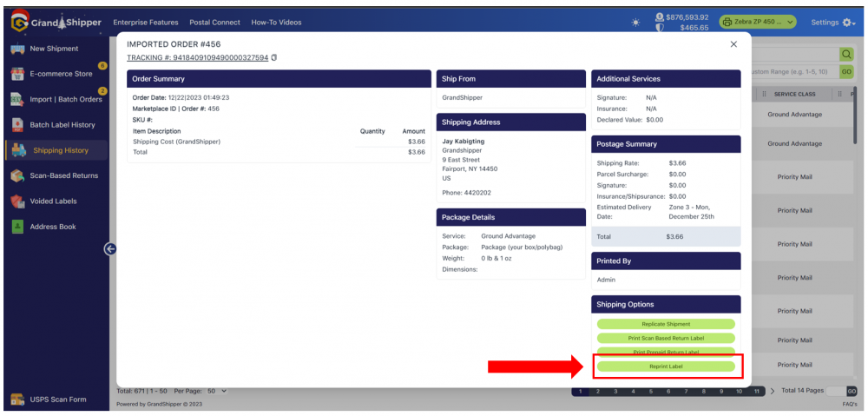
Task: Open Batch Label History icon
Action: 17,125
